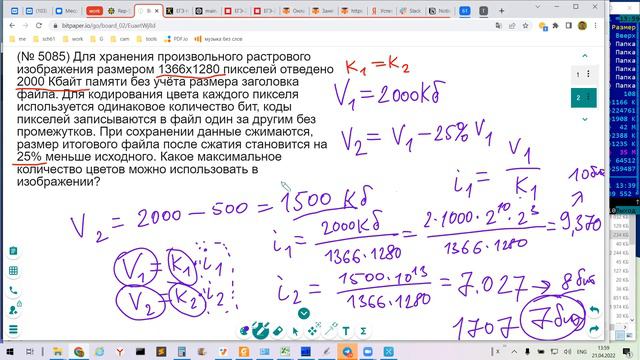Image resolution: width=640 pixels, height=360 pixels.
Task: Open the translate page icon in address bar
Action: click(498, 26)
